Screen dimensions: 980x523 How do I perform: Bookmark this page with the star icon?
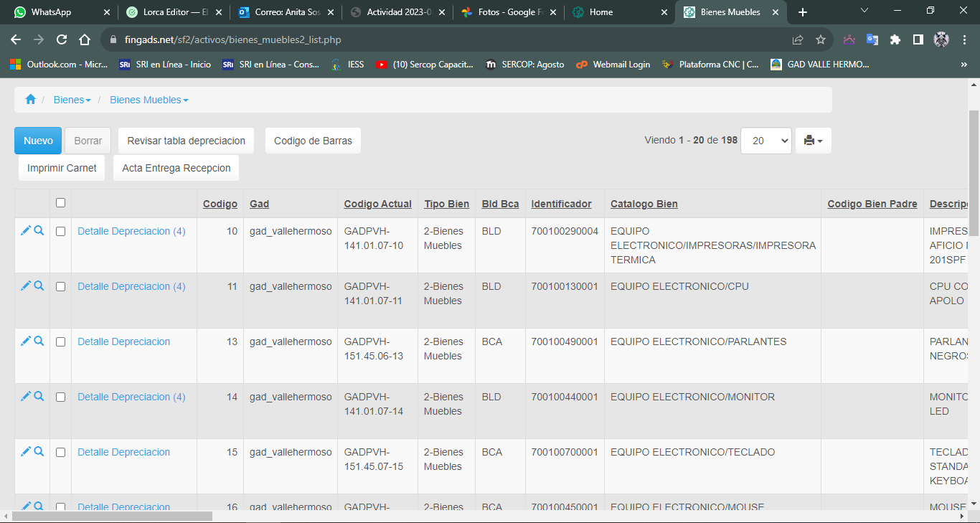[821, 40]
